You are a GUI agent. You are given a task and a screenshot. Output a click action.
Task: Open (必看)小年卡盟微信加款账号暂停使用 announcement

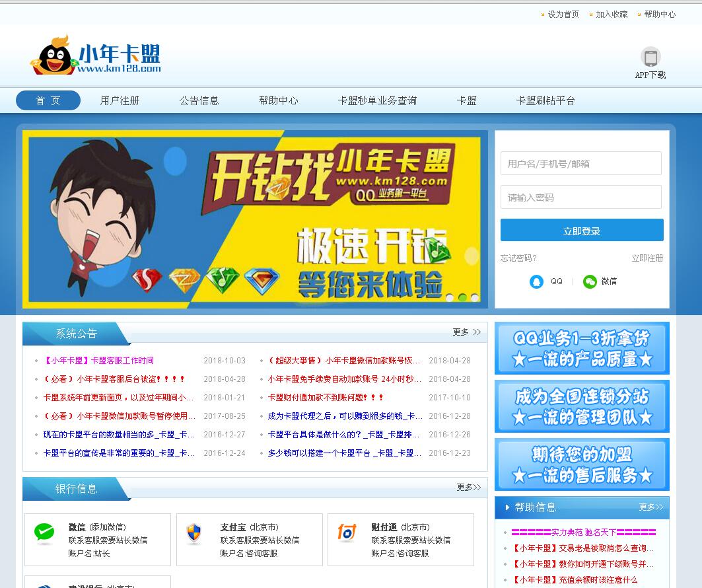point(120,416)
